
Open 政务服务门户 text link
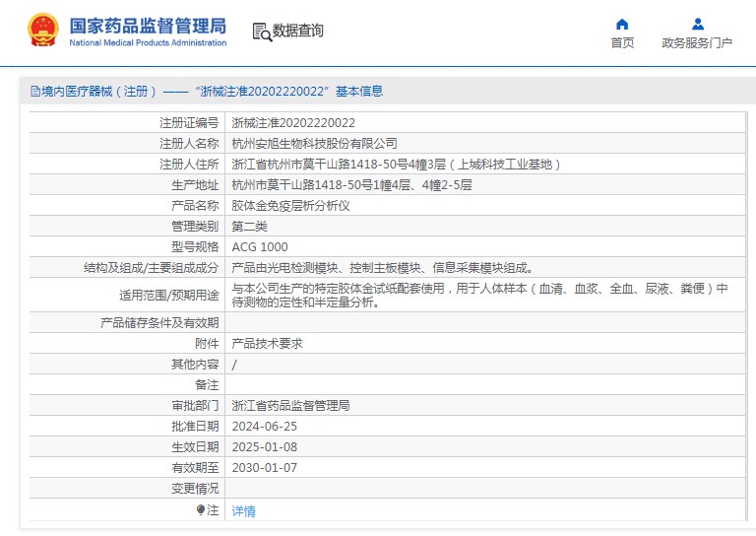[x=697, y=43]
